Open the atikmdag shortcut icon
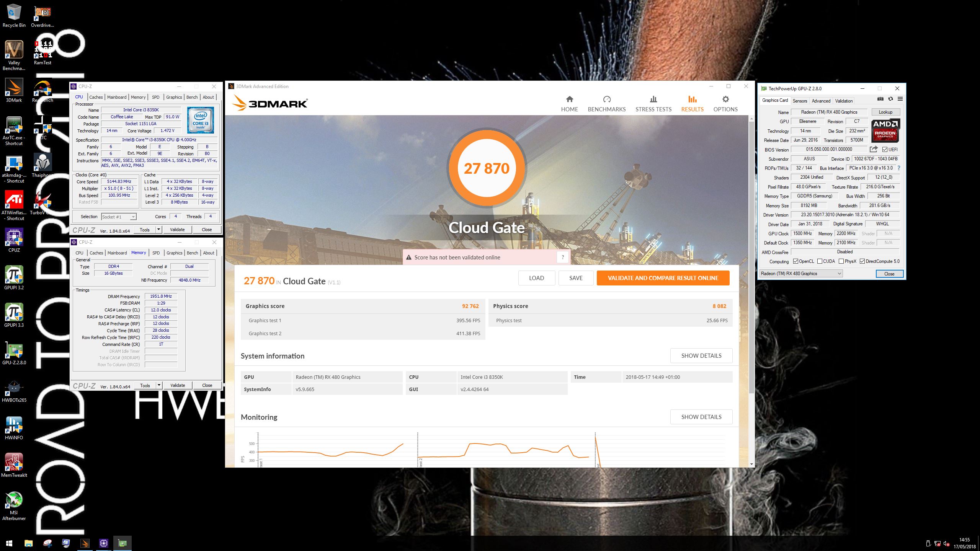The height and width of the screenshot is (551, 980). point(14,168)
